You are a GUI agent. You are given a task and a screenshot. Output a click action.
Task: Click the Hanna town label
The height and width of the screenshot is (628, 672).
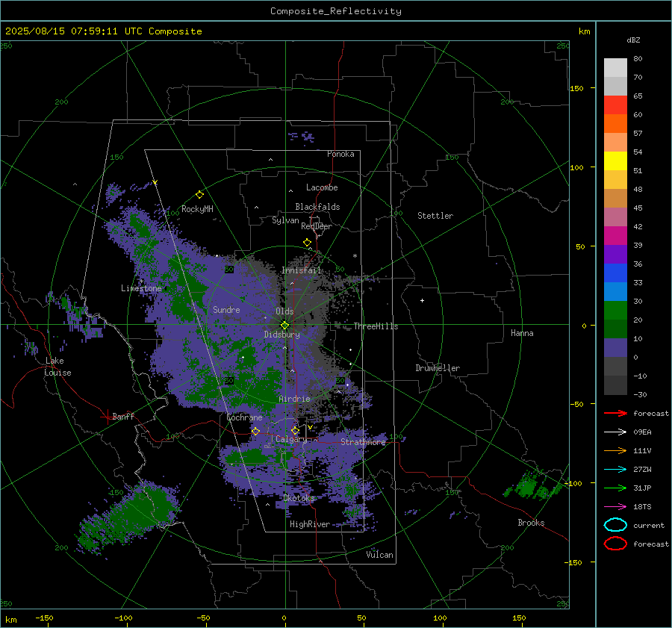(522, 333)
